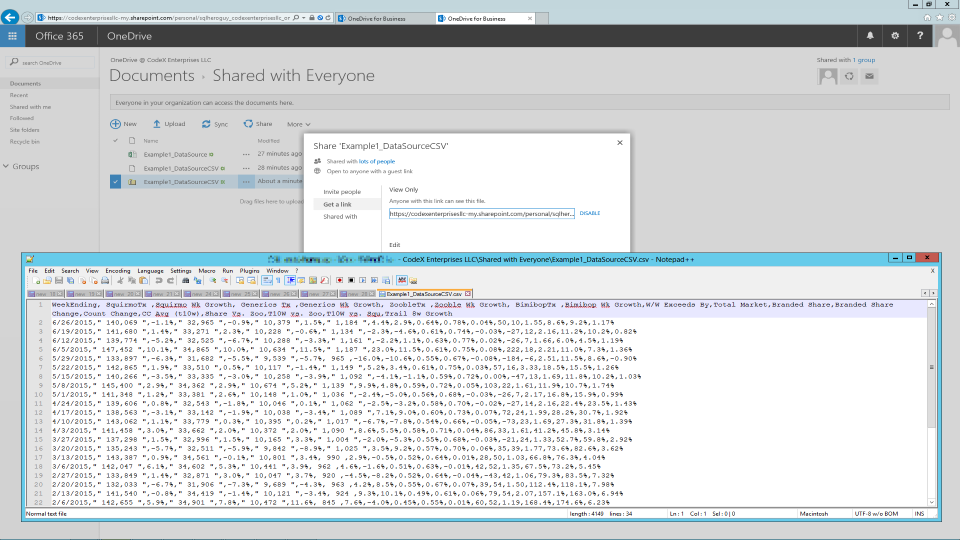The image size is (960, 540).
Task: Click the Office 365 help question mark
Action: 920,36
